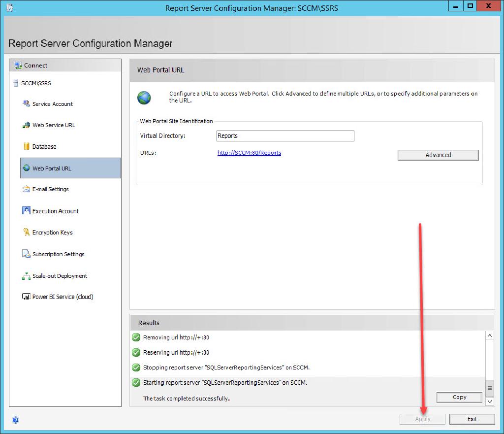This screenshot has width=504, height=434.
Task: Click the Power BI Service chart icon
Action: coord(27,297)
